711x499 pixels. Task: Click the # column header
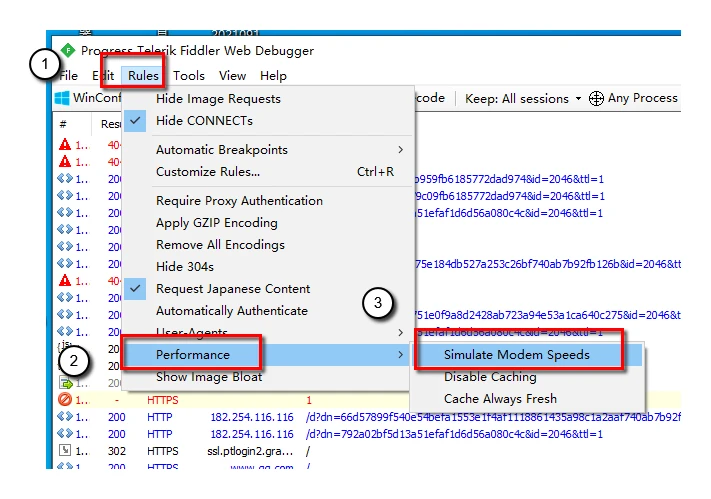63,124
